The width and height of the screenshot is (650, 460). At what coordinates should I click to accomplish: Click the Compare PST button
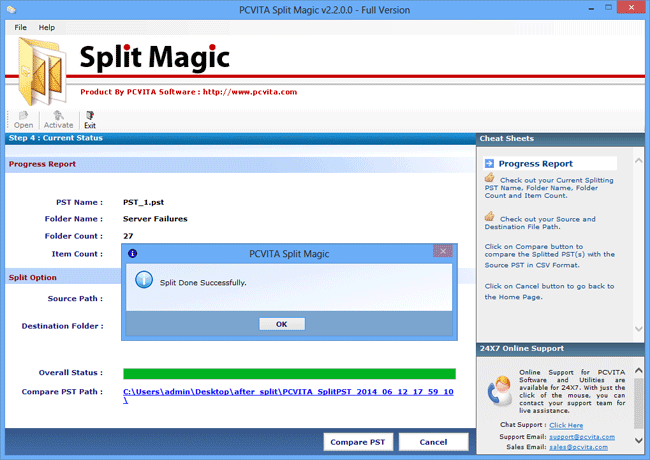[x=357, y=442]
